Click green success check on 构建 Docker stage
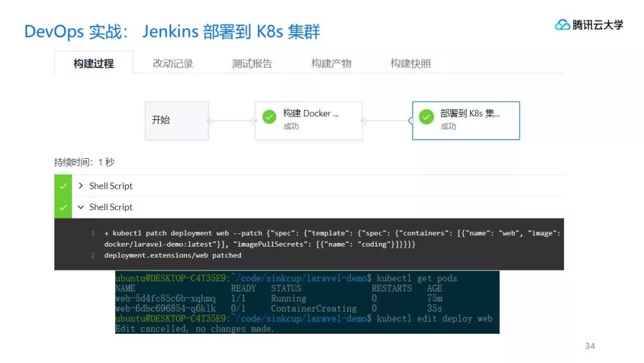Viewport: 644px width, 363px height. [270, 117]
